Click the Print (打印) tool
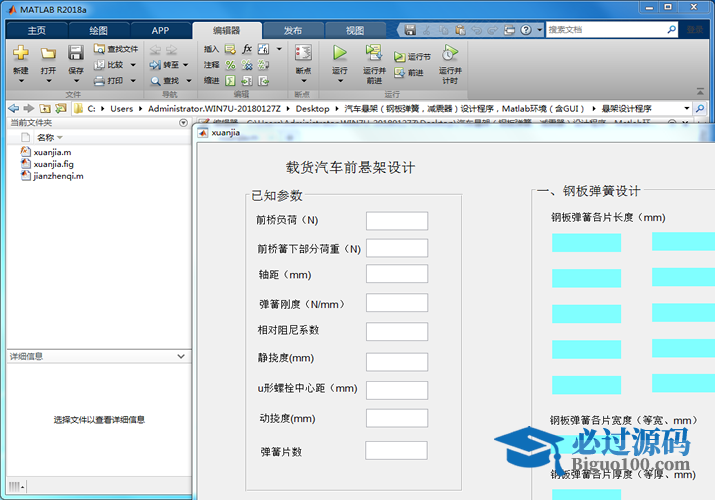Viewport: 715px width, 500px height. [109, 81]
